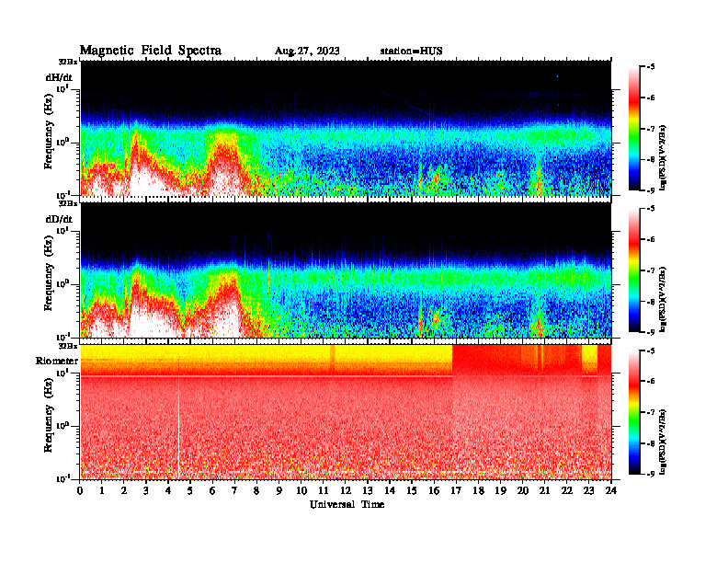The height and width of the screenshot is (563, 728).
Task: Click the Riometer panel color scale bar
Action: [x=634, y=412]
